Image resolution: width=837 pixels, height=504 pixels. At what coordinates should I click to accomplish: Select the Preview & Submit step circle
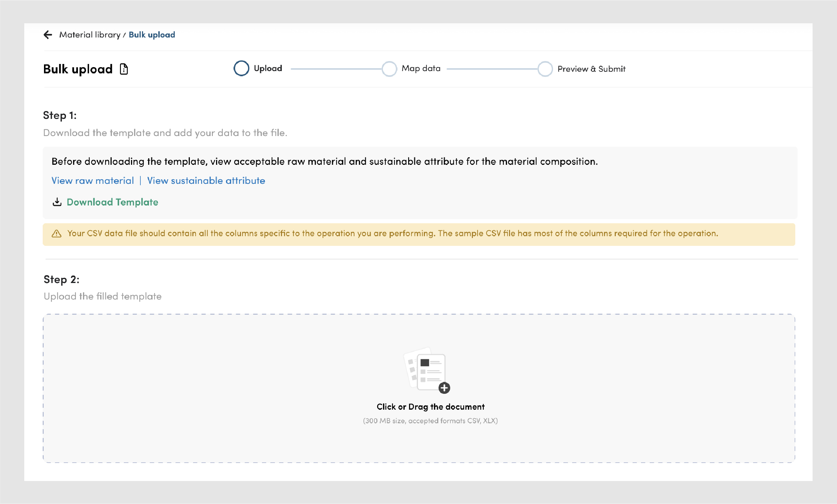[545, 69]
